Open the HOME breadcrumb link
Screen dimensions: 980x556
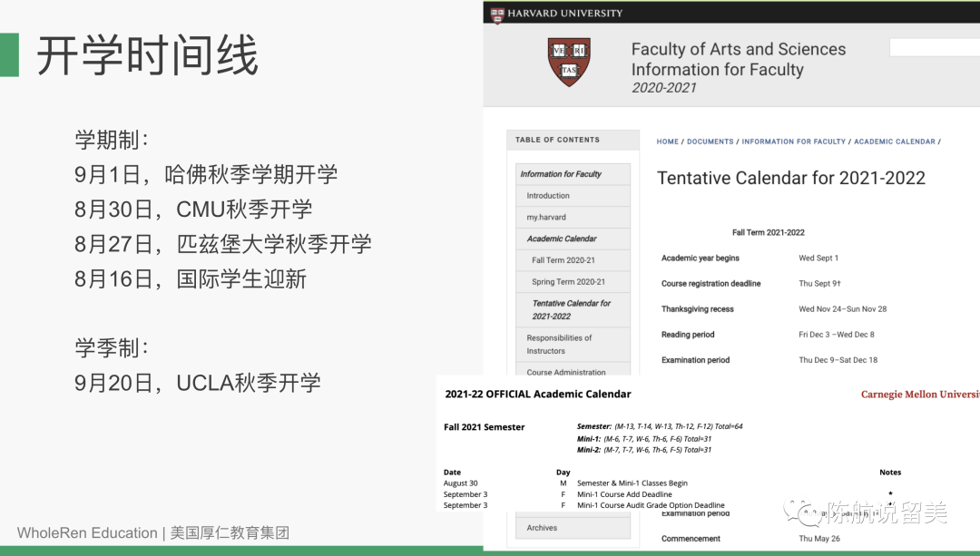pos(667,141)
